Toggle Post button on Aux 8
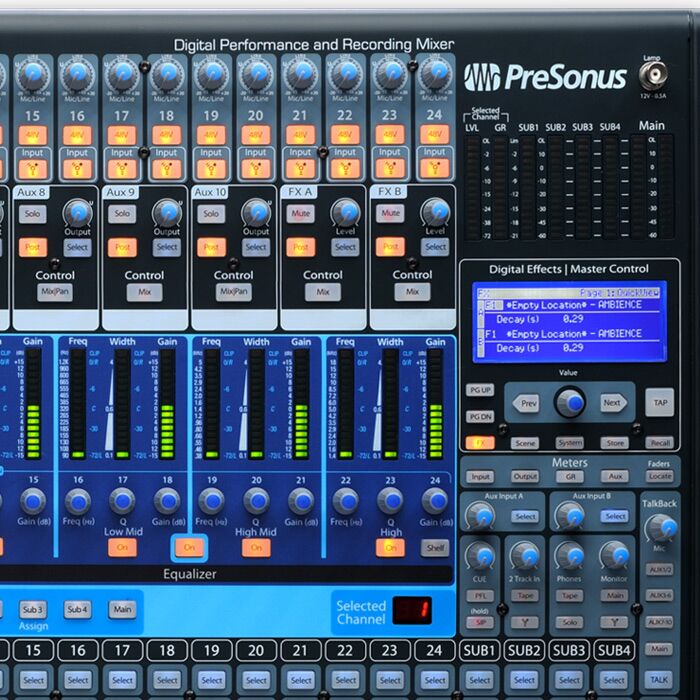The height and width of the screenshot is (700, 700). [33, 247]
